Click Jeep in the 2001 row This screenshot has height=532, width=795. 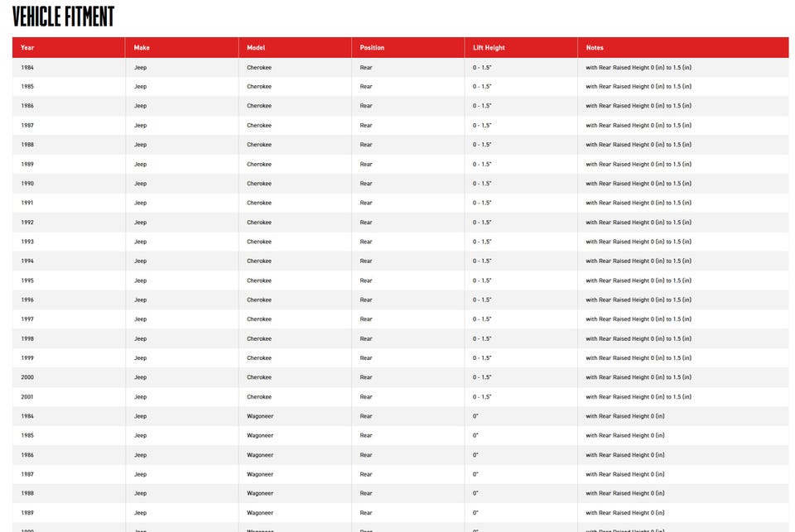coord(141,396)
